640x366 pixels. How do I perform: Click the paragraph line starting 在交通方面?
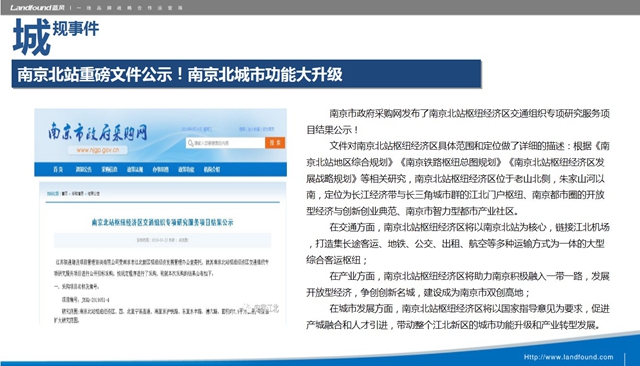(x=469, y=227)
